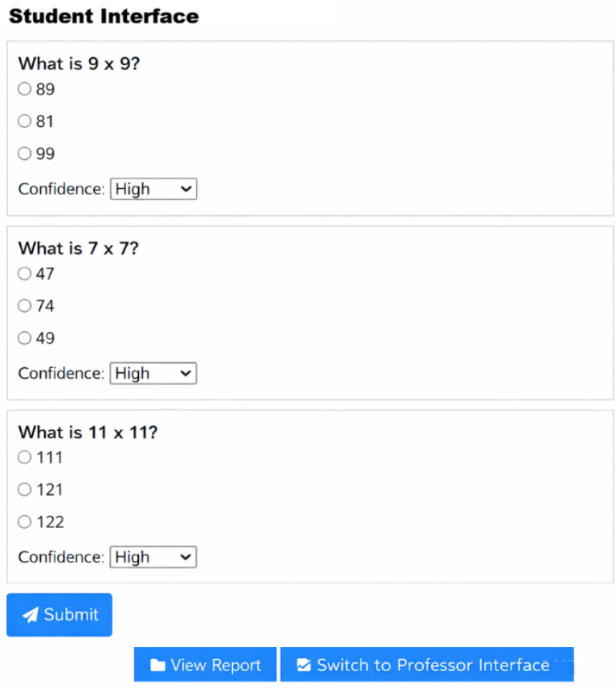Image resolution: width=616 pixels, height=688 pixels.
Task: Select answer 81 for 9 x 9
Action: [25, 121]
